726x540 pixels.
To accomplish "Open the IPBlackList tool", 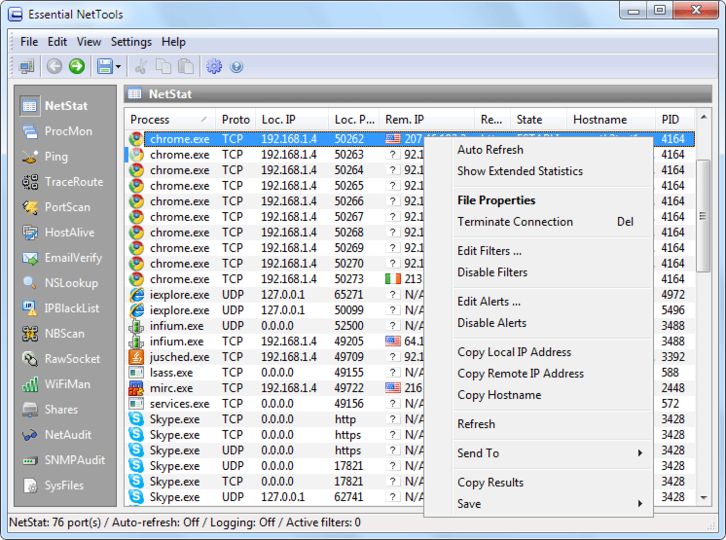I will pyautogui.click(x=61, y=308).
